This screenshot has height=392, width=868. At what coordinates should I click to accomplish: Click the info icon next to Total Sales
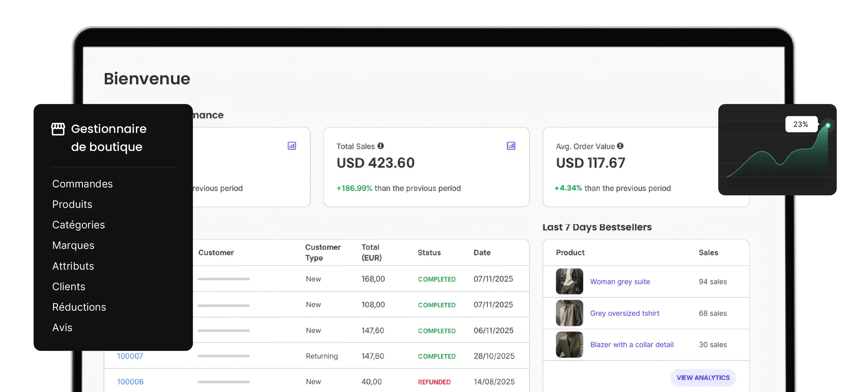click(381, 146)
